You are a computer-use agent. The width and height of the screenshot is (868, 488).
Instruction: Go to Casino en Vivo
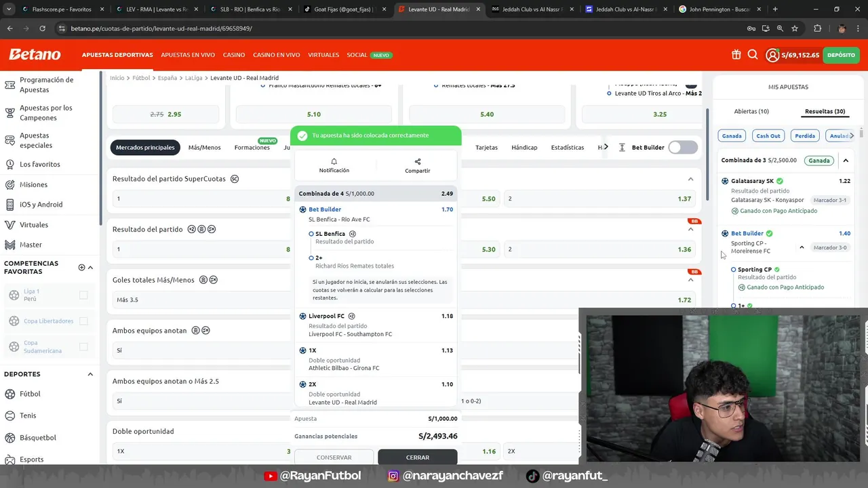pyautogui.click(x=276, y=55)
